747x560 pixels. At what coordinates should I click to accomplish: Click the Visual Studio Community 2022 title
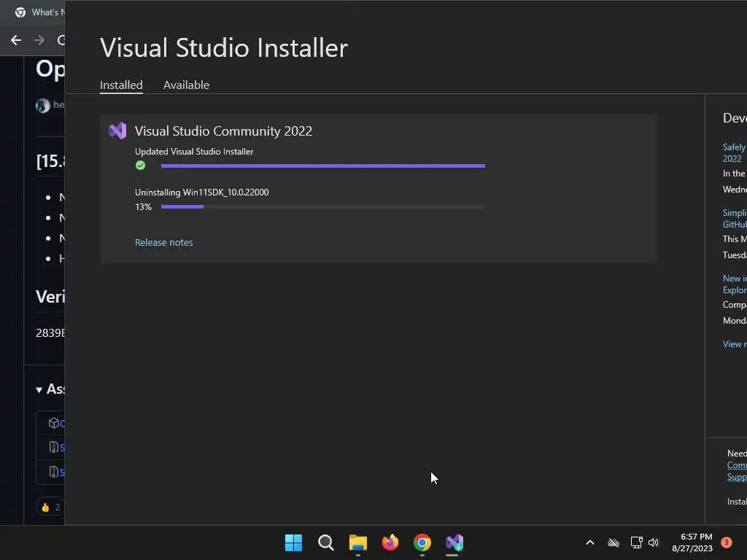[x=223, y=131]
